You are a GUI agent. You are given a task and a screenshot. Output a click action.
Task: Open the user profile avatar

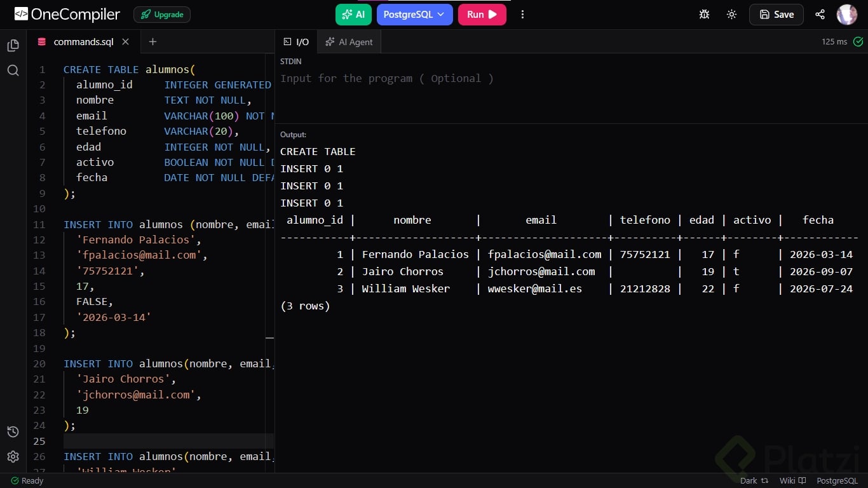(x=847, y=14)
